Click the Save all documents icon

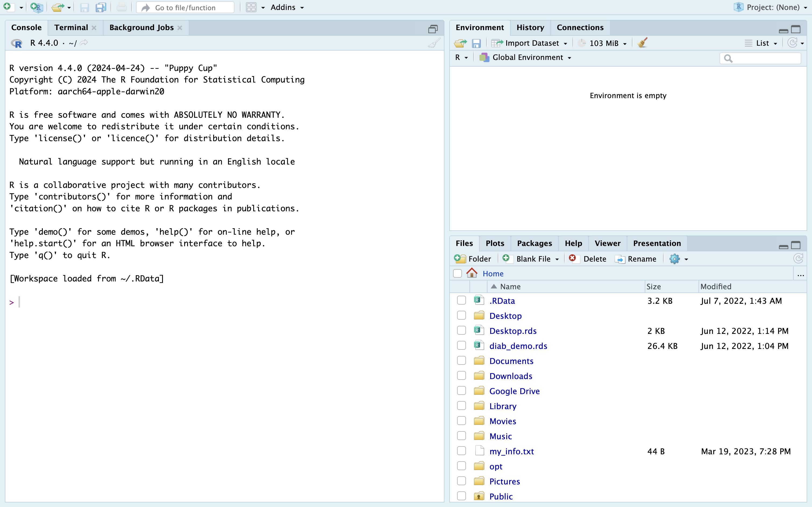[101, 7]
